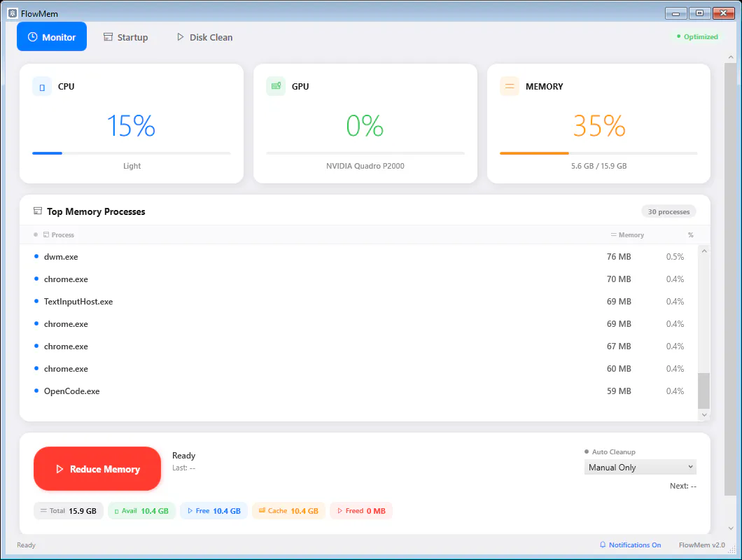Select the OpenCode.exe process row

tap(358, 391)
